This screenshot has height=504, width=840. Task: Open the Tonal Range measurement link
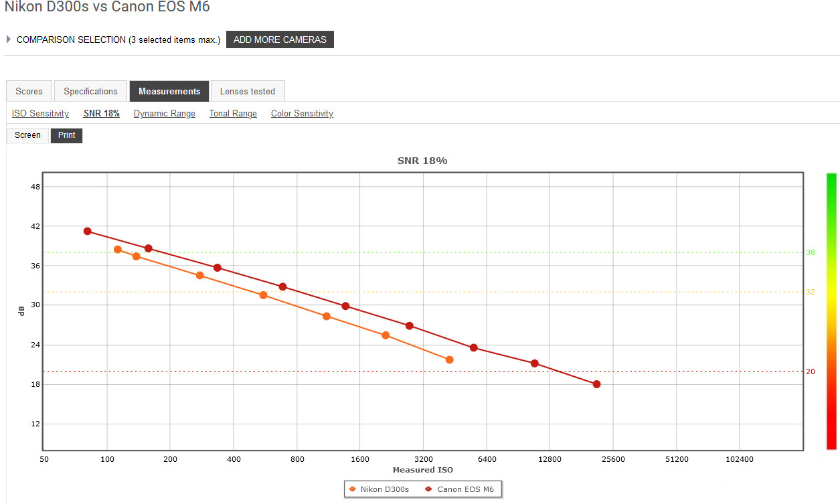point(233,114)
